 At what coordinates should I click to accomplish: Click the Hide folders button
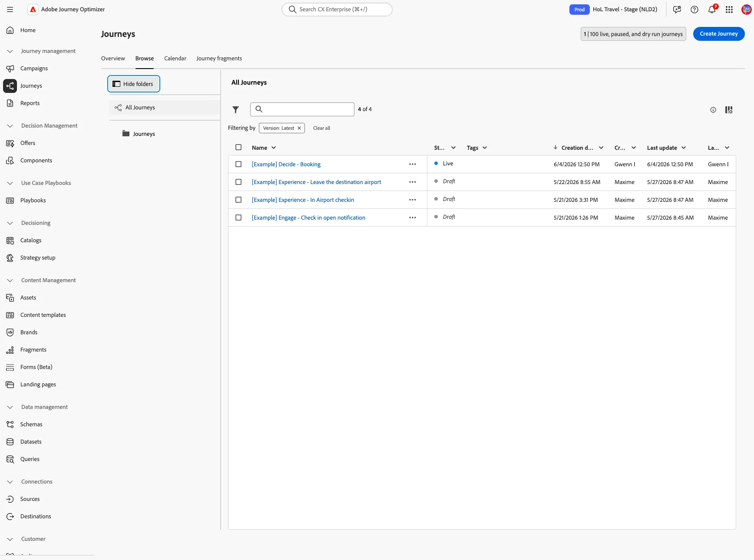click(134, 84)
